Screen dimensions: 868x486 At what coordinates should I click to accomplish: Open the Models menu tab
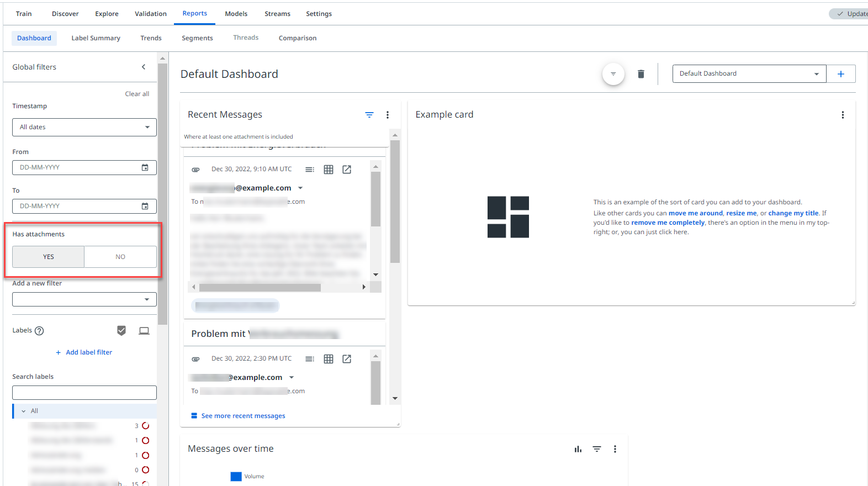pos(236,14)
